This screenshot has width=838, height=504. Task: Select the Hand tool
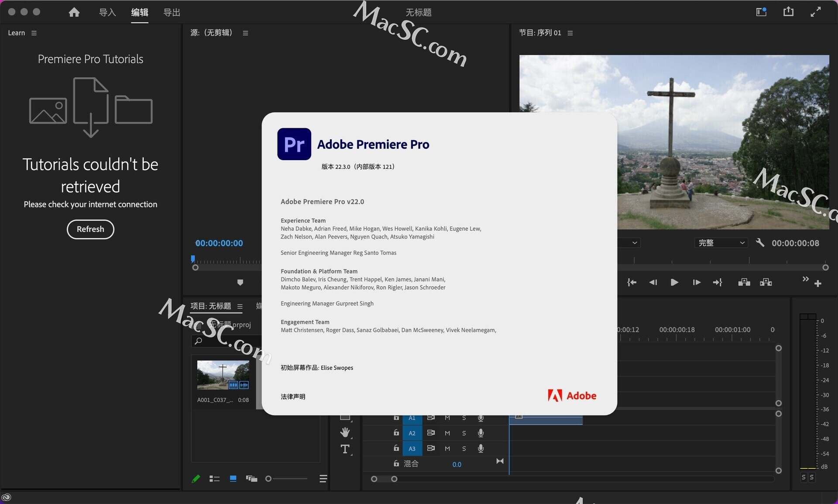[345, 432]
